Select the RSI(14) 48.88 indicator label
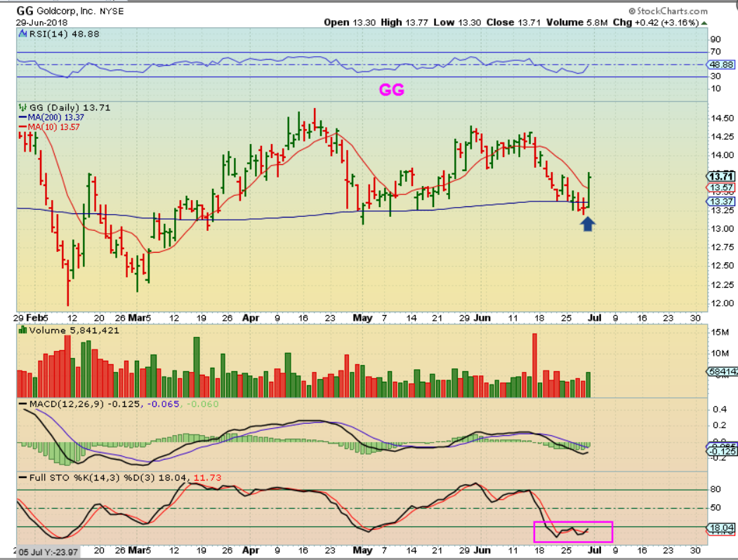Screen dimensions: 738x560 click(64, 34)
